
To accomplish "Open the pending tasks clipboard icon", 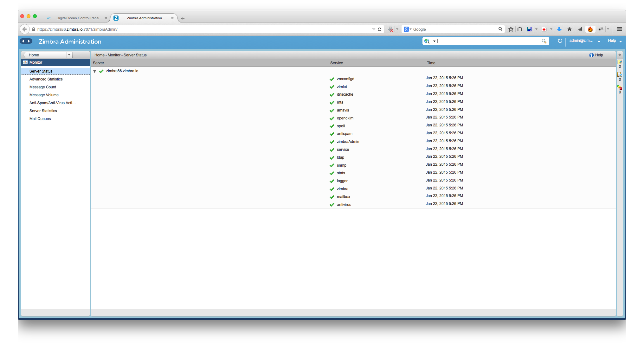I will (620, 74).
